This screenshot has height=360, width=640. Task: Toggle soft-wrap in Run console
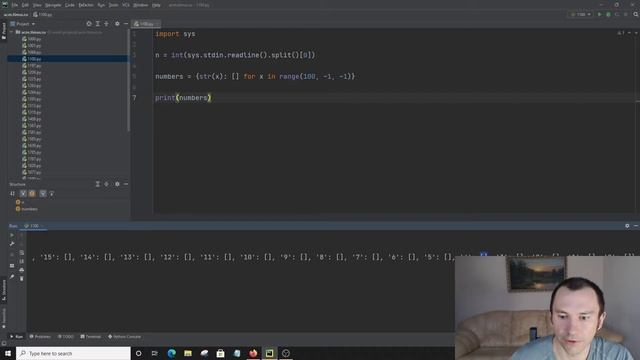pos(22,253)
